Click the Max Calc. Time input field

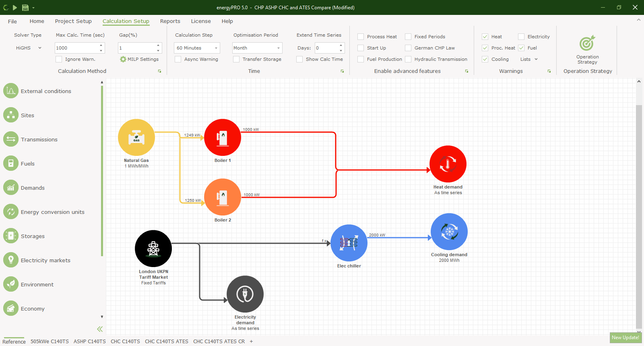pos(76,48)
